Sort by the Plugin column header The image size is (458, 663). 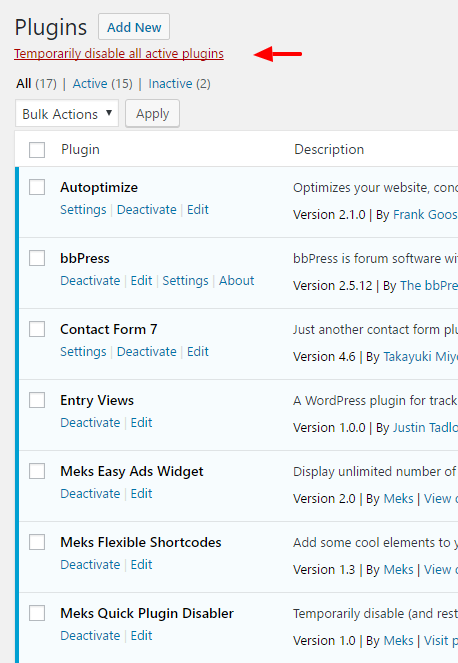[x=80, y=150]
